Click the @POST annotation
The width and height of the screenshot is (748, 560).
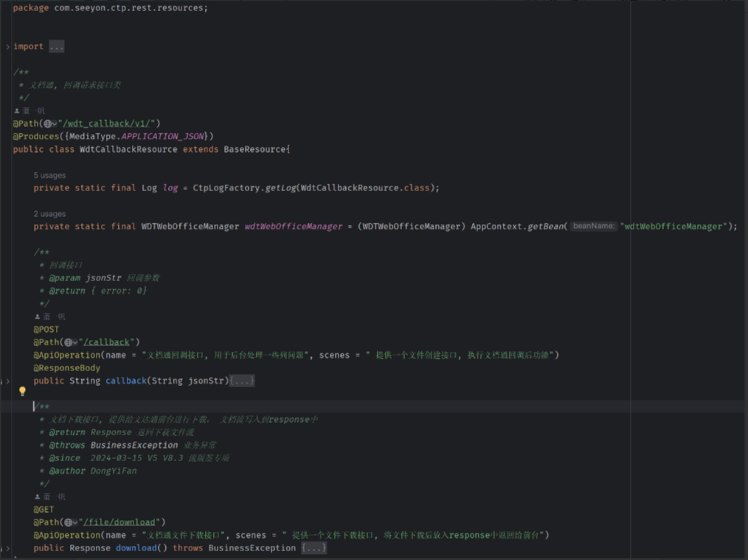[46, 330]
